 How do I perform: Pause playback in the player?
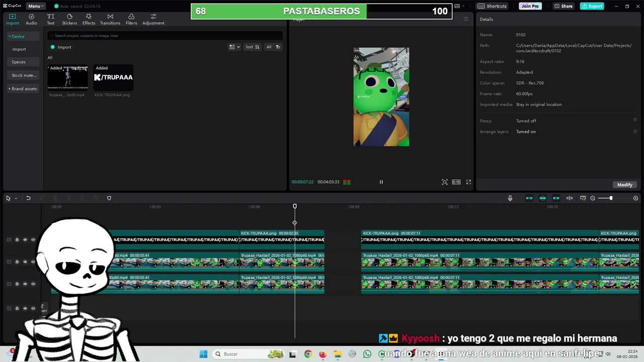[x=381, y=182]
